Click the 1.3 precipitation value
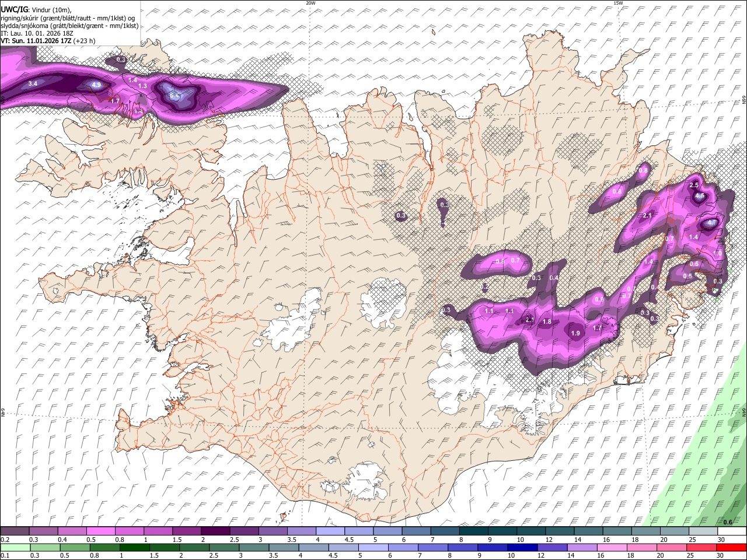The height and width of the screenshot is (560, 747). pos(142,86)
